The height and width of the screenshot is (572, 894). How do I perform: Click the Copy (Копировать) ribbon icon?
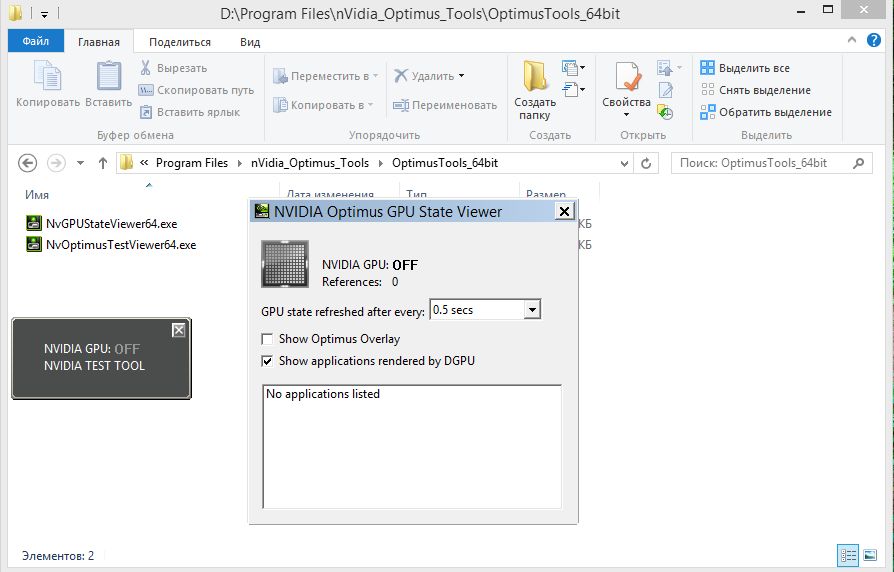tap(48, 76)
